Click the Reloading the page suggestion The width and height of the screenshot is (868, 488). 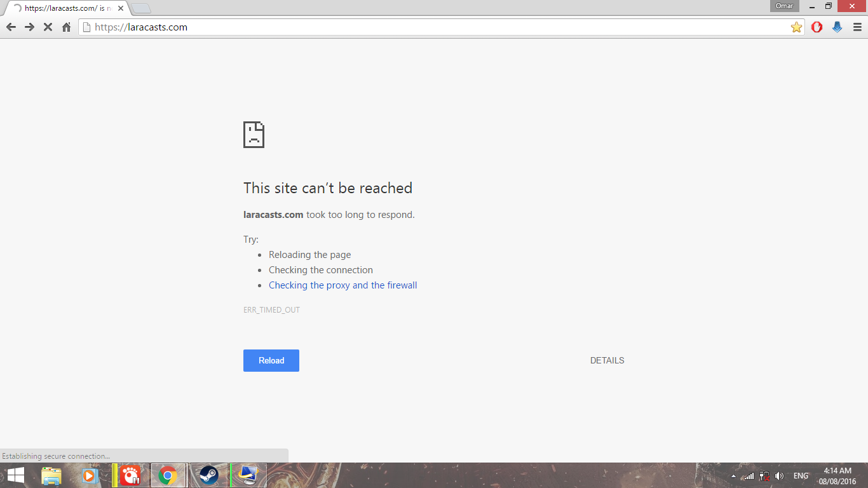click(x=310, y=255)
